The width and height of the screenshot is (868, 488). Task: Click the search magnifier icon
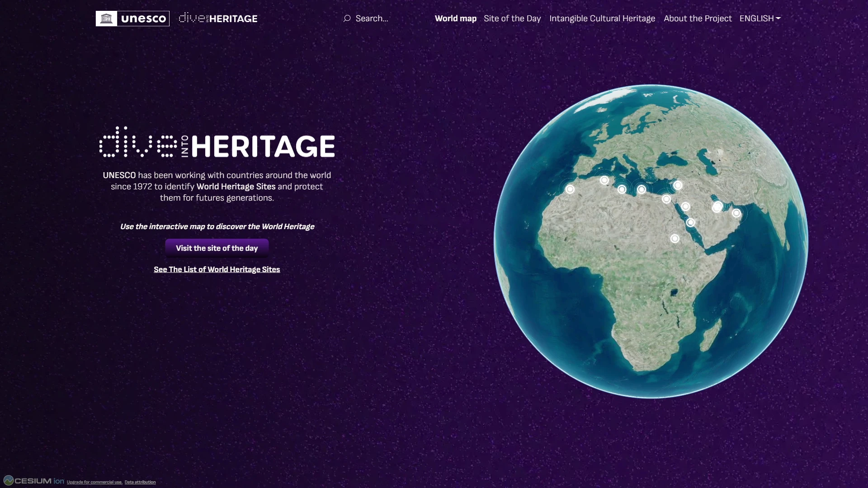(347, 19)
